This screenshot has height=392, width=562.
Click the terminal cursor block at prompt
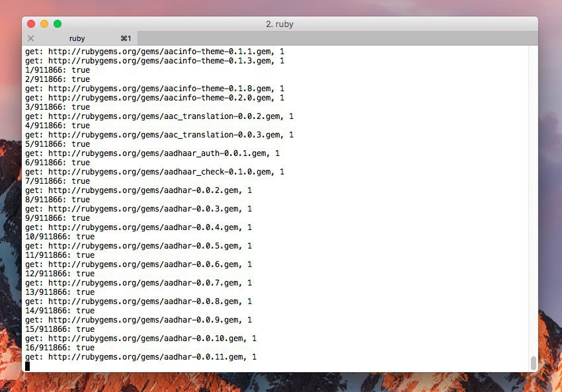(x=28, y=366)
